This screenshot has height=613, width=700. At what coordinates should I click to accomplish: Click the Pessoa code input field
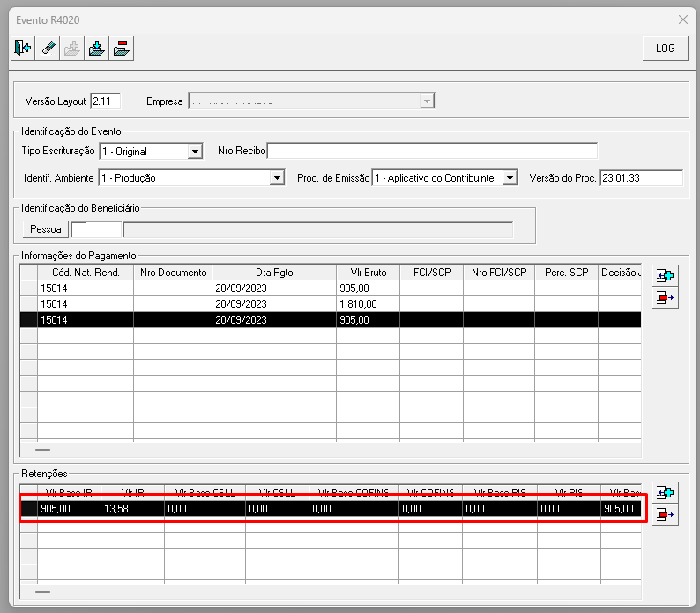[x=96, y=229]
